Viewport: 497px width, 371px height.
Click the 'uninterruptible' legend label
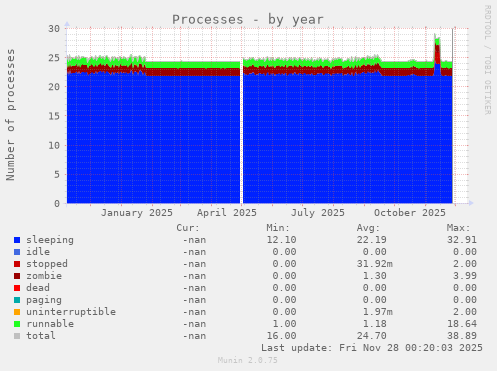[x=71, y=312]
